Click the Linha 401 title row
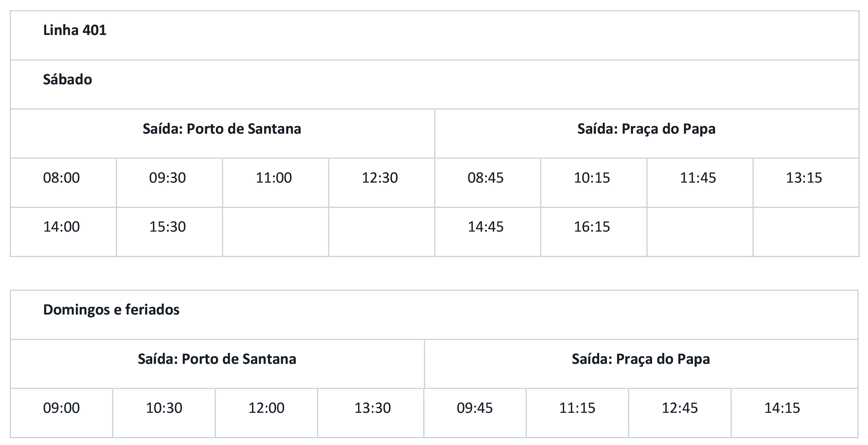 coord(75,30)
